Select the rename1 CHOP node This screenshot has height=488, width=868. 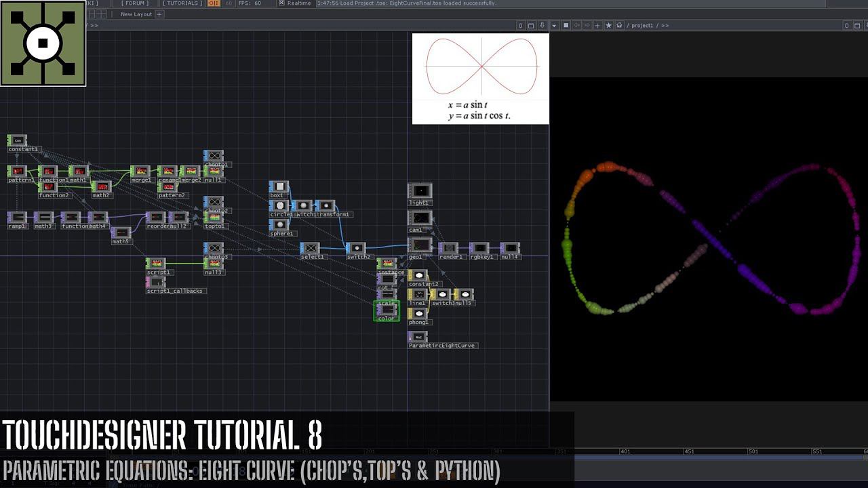pos(167,171)
